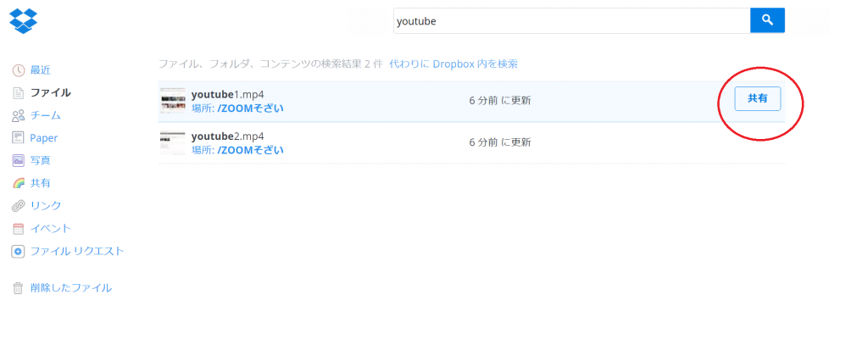
Task: Click the picture icon beside 写真
Action: (x=19, y=160)
